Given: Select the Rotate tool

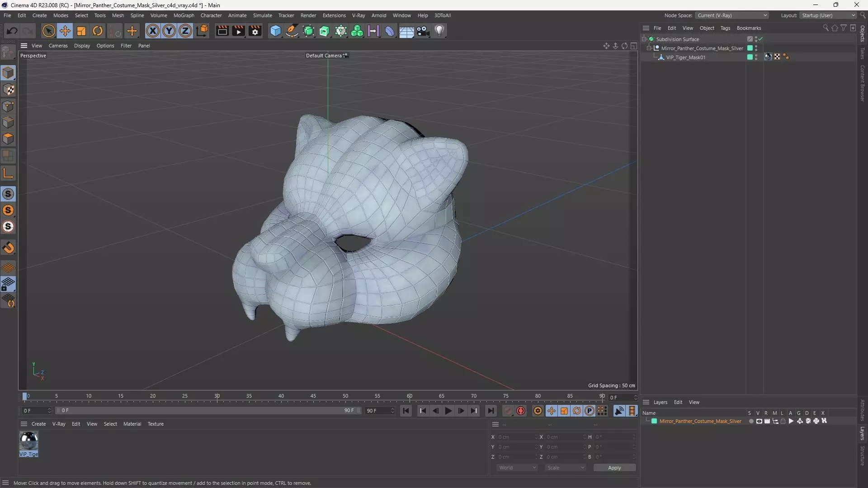Looking at the screenshot, I should [x=98, y=31].
